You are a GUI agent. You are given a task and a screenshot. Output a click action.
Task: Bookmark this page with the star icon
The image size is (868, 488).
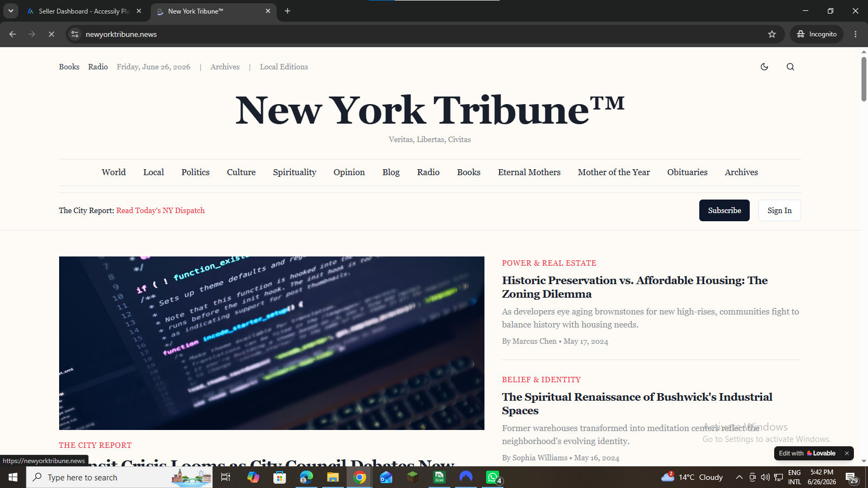click(772, 34)
